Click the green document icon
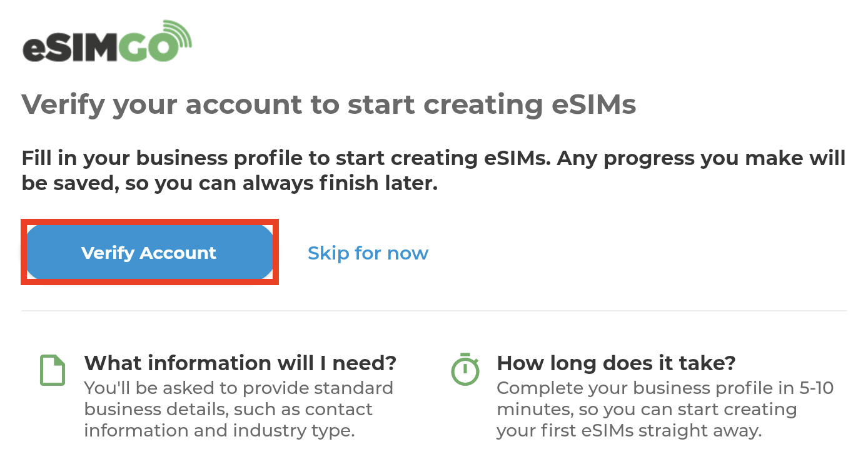868x474 pixels. 53,370
